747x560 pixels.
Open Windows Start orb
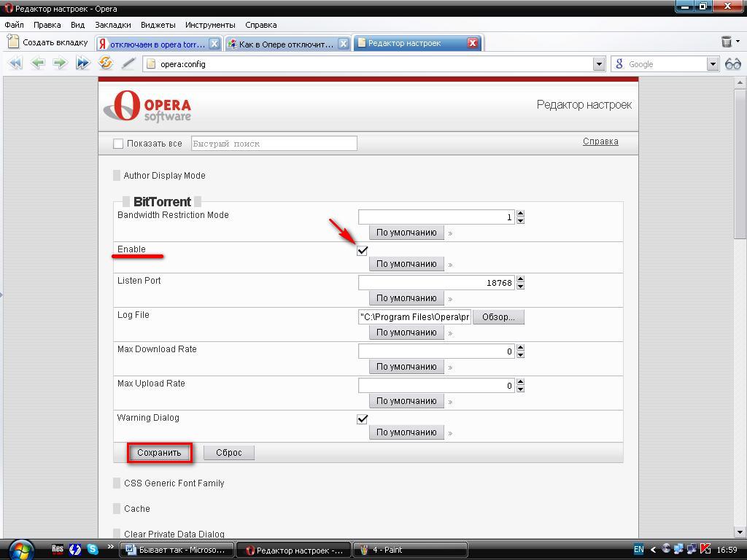pos(21,551)
